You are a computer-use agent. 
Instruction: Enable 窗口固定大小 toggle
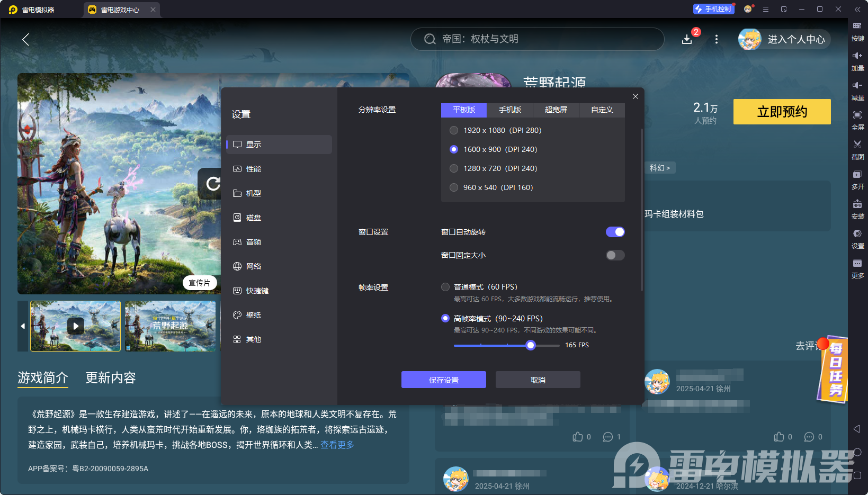[x=615, y=255]
